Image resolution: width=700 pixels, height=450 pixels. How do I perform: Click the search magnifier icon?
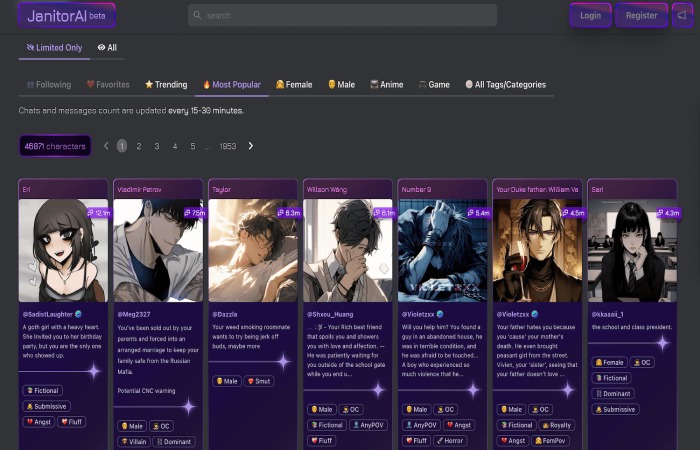197,15
